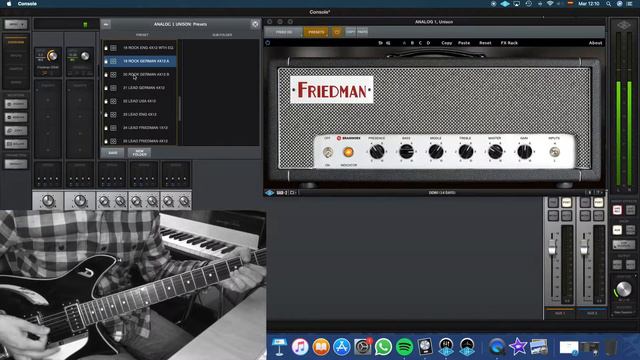Click the Unison preamp gain knob
This screenshot has height=360, width=640.
pos(52,56)
